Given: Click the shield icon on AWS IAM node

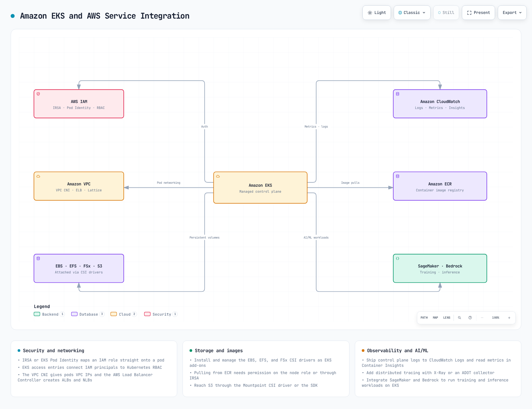Looking at the screenshot, I should coord(38,94).
